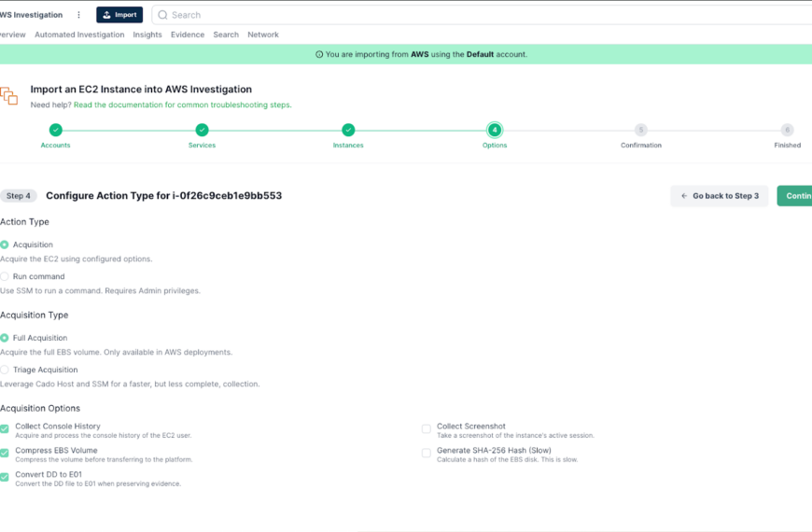Image resolution: width=812 pixels, height=532 pixels.
Task: Choose Full Acquisition
Action: pyautogui.click(x=5, y=338)
